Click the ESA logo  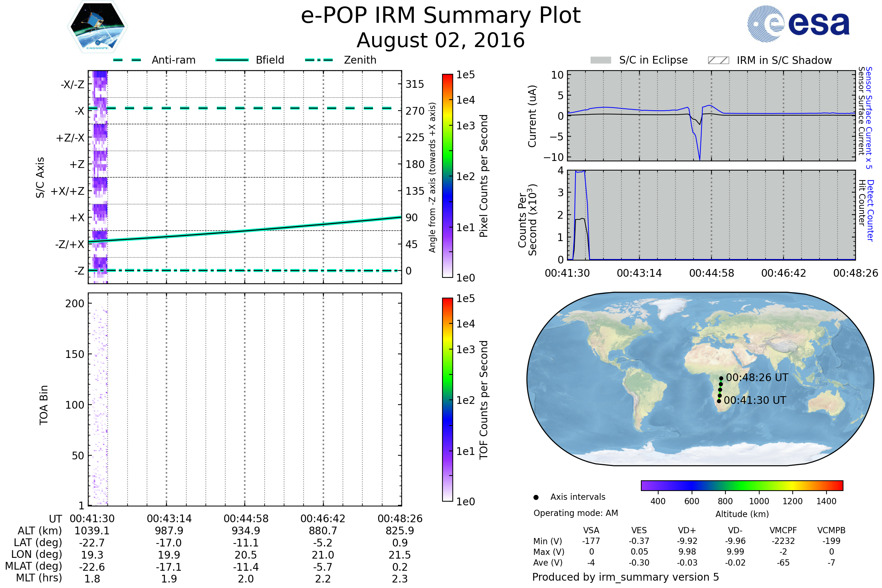click(x=798, y=24)
